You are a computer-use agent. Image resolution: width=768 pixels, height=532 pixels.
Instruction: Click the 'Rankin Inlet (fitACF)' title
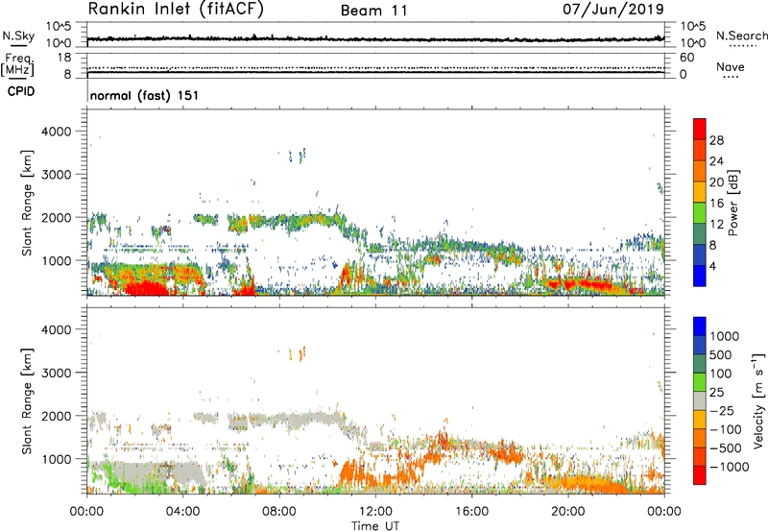[x=176, y=10]
